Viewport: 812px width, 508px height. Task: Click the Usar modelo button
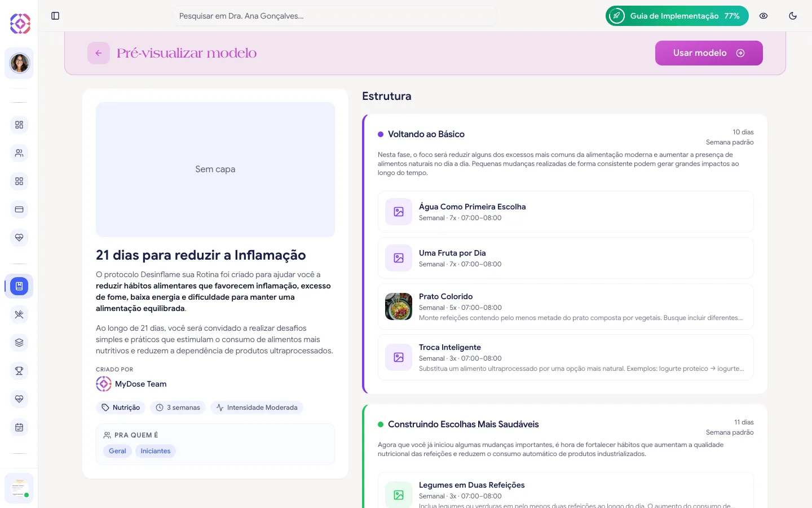coord(709,53)
